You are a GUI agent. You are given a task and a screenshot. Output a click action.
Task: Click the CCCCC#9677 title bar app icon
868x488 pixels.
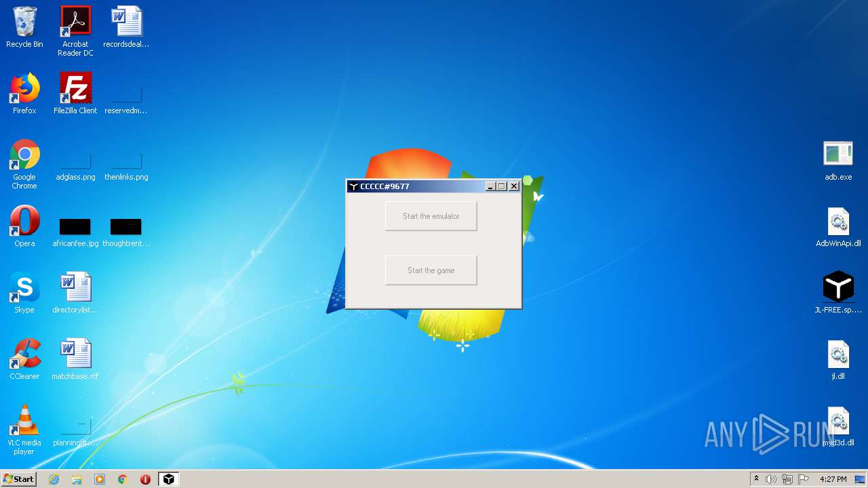click(x=353, y=186)
